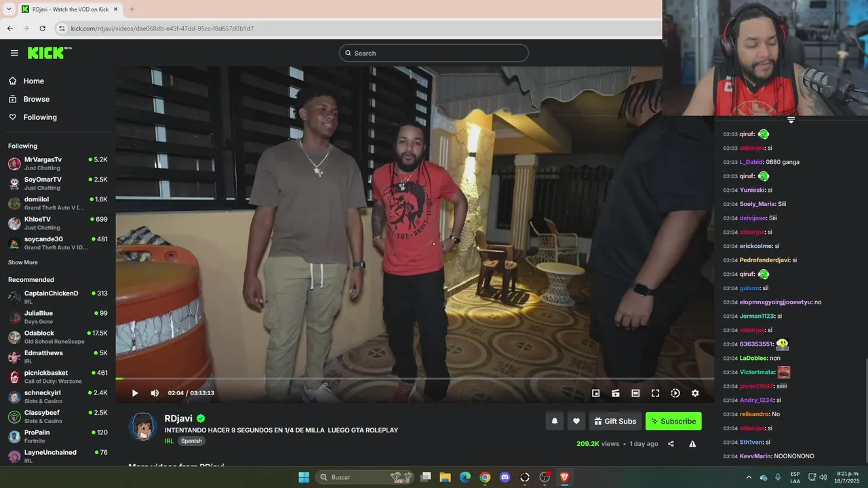Open the Windows Start menu

304,477
